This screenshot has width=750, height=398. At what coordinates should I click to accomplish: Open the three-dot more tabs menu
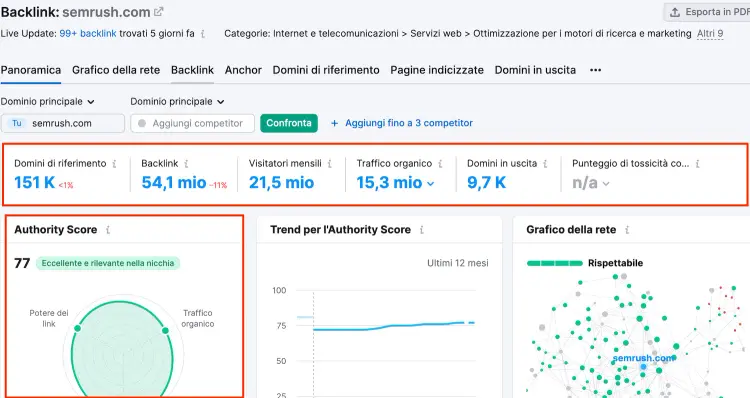[596, 70]
